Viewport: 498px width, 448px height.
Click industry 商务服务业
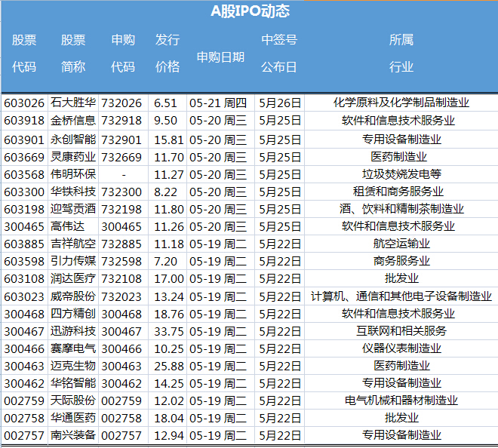point(401,261)
